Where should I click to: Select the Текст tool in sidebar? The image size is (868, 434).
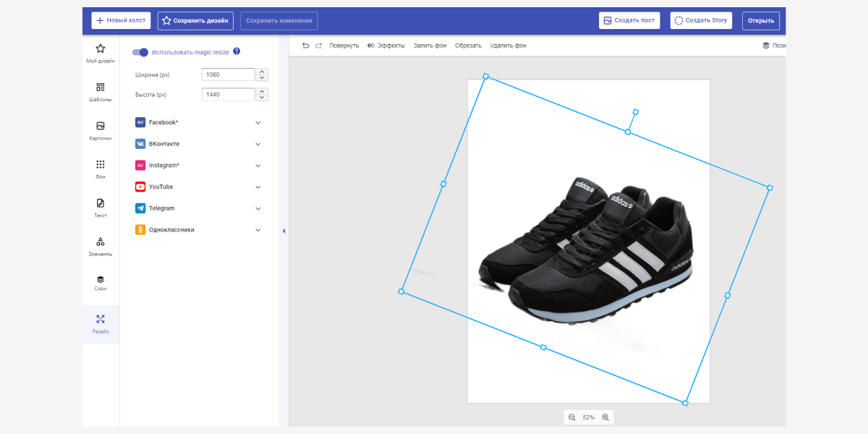point(101,208)
